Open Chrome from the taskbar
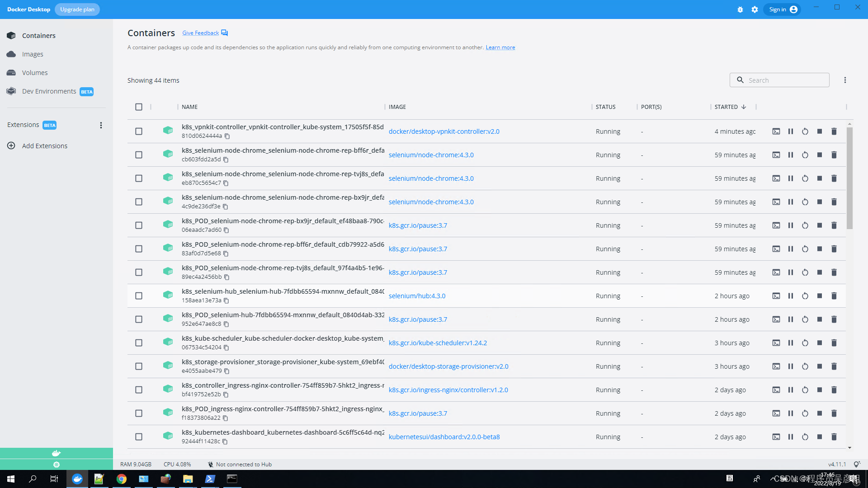The image size is (868, 488). [122, 479]
